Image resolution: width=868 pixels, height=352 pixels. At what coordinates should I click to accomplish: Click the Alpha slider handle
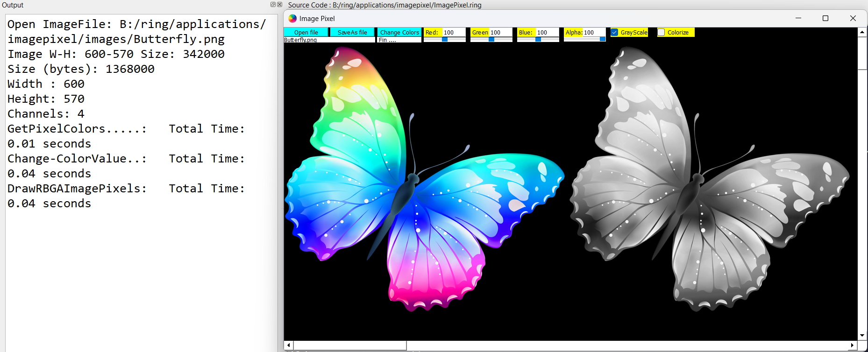tap(603, 39)
